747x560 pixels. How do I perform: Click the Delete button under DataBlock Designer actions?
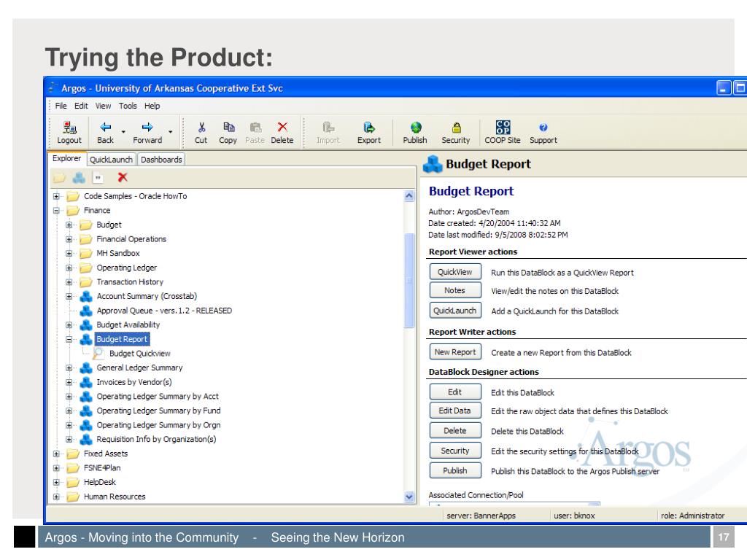[x=455, y=430]
